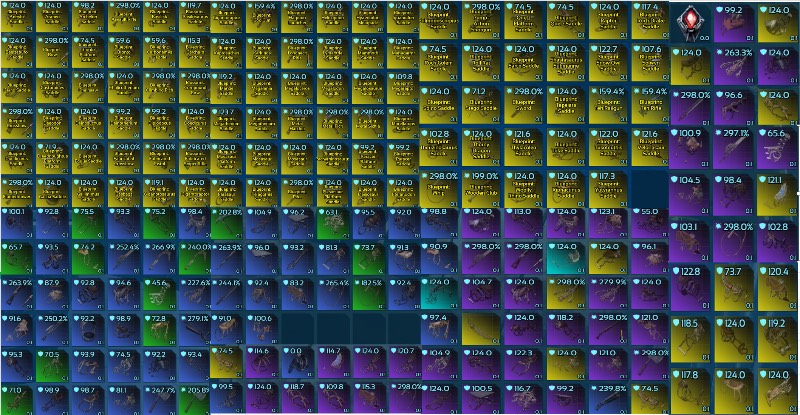Click the blue bow tile rated 265.4%

(x=334, y=295)
